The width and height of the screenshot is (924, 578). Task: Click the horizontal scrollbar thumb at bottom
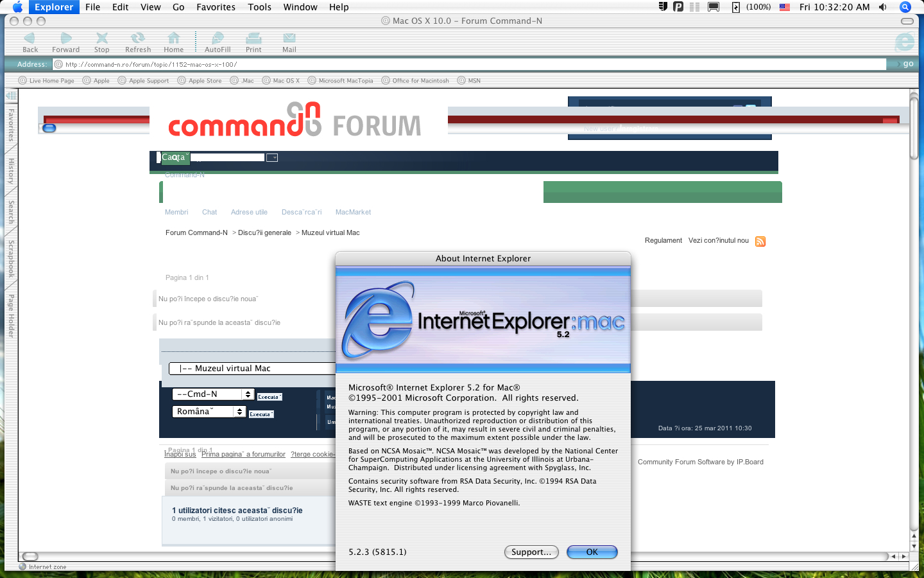point(30,556)
